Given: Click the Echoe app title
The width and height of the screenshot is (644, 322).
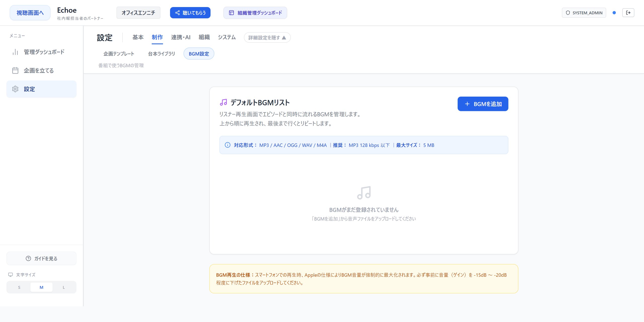Looking at the screenshot, I should pos(67,10).
